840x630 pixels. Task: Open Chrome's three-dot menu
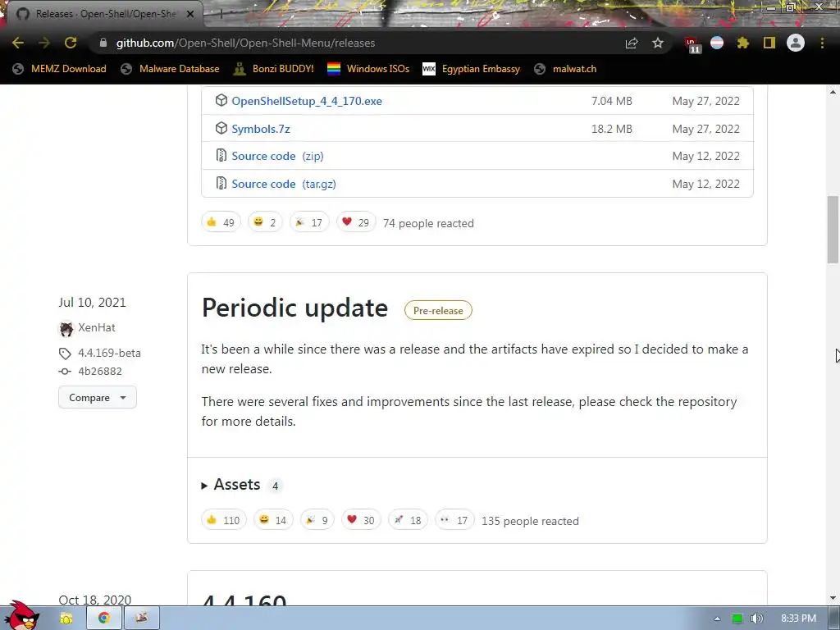(x=822, y=43)
